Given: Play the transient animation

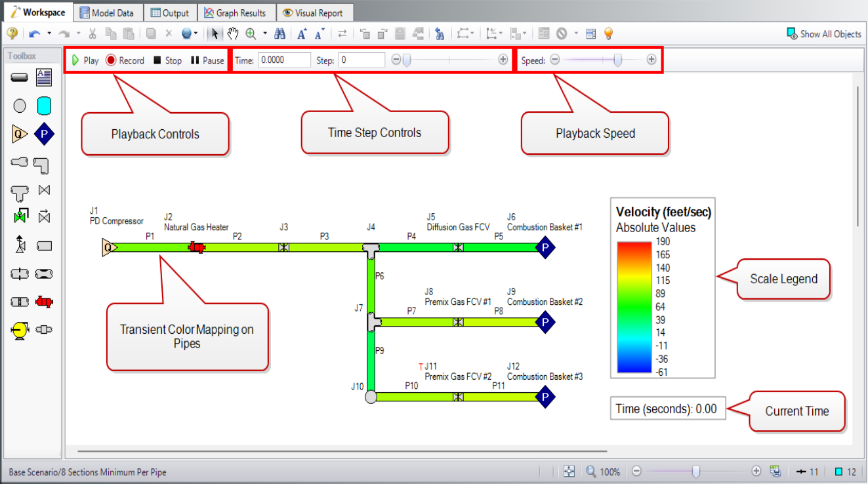Looking at the screenshot, I should click(84, 60).
